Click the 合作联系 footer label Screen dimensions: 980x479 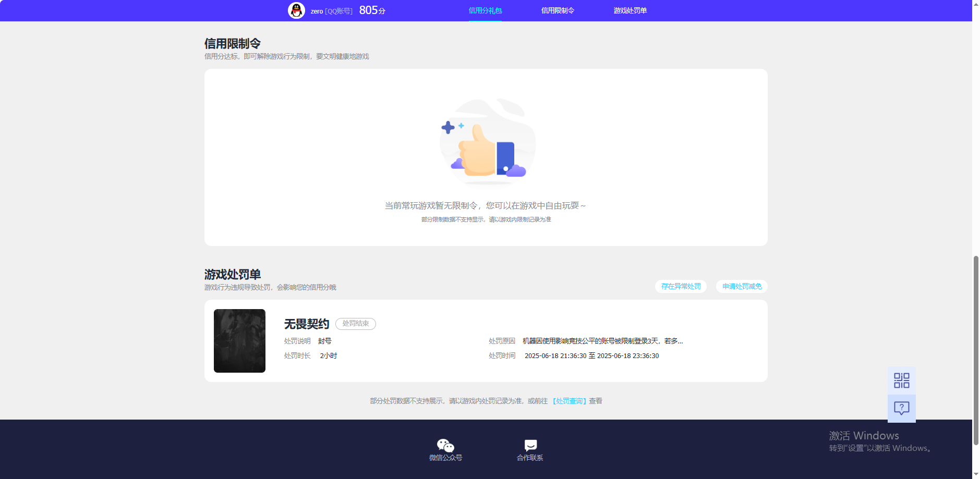[530, 458]
